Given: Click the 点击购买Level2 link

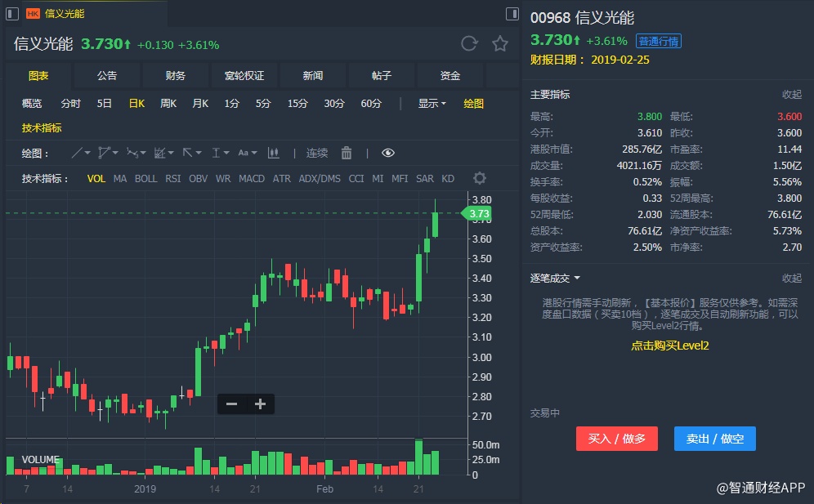Looking at the screenshot, I should 669,346.
